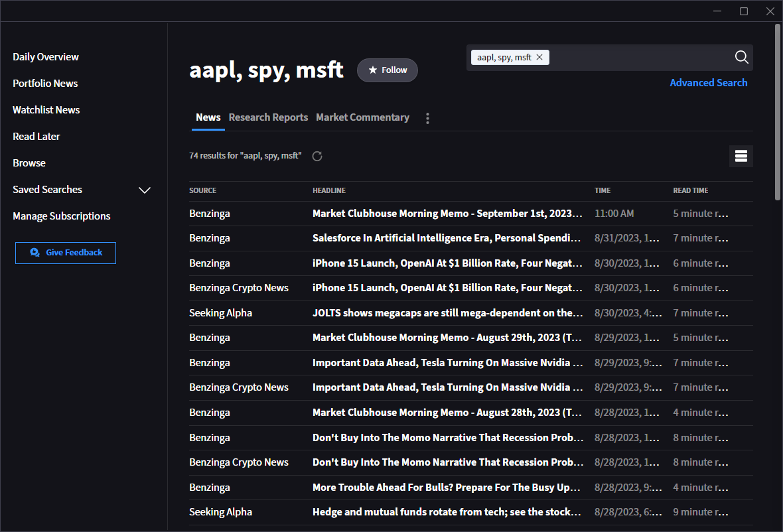This screenshot has width=783, height=532.
Task: Minimize the application window
Action: point(717,11)
